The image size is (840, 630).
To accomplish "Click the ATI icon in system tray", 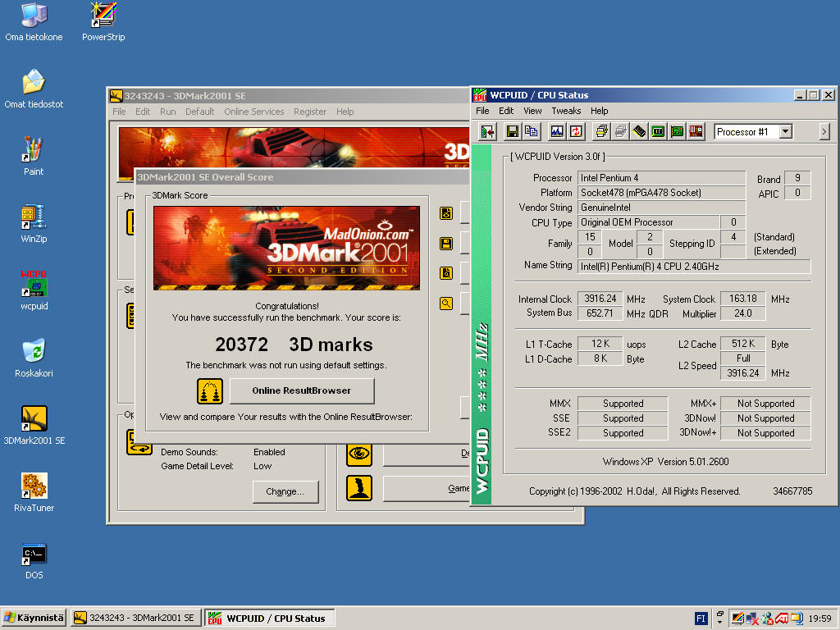I will [783, 618].
